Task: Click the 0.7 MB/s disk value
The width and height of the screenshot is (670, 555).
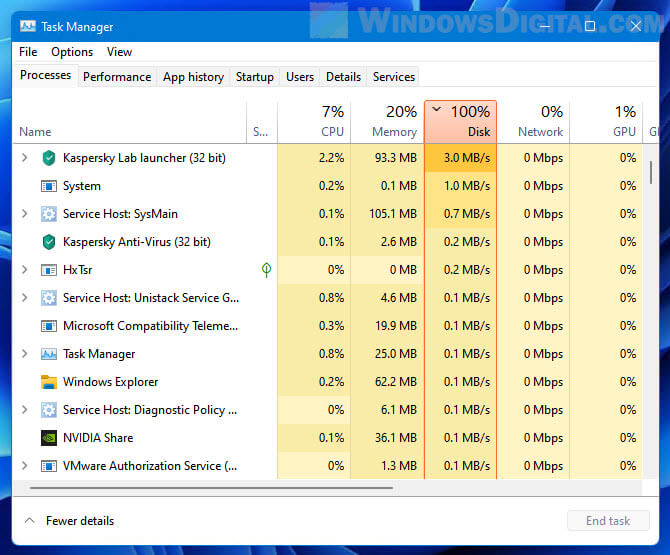Action: click(467, 214)
